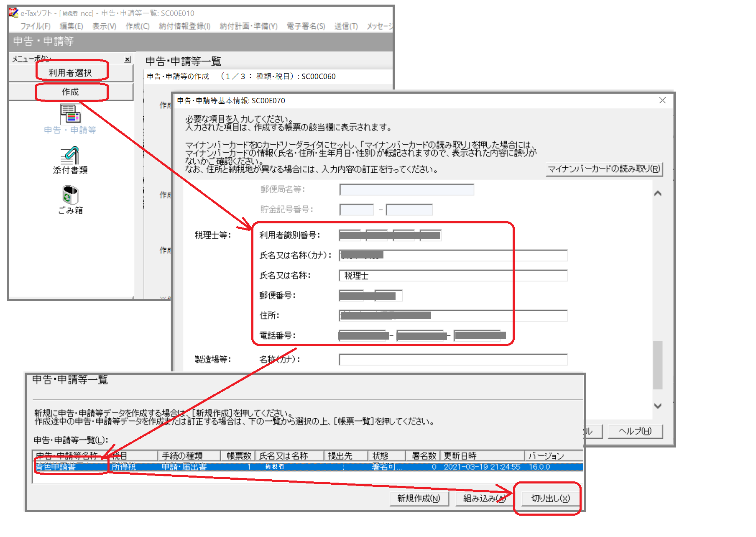756x537 pixels.
Task: Open the 送信(T) menu
Action: (x=346, y=26)
